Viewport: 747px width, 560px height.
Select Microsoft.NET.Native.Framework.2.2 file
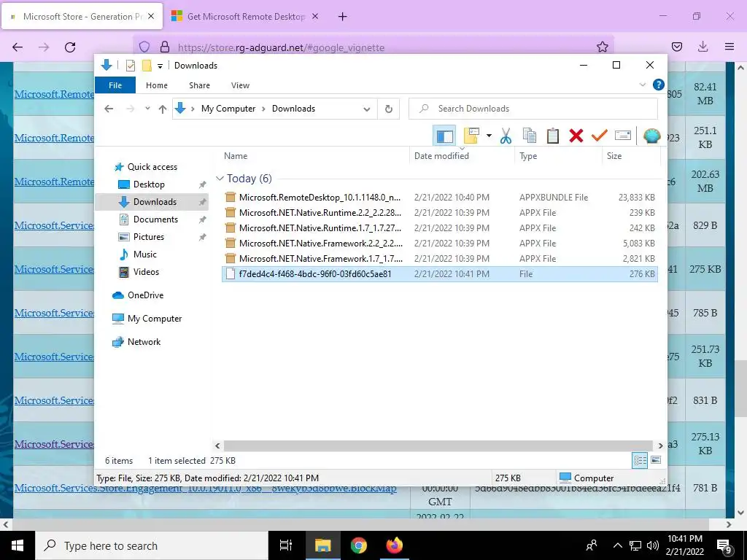439,243
